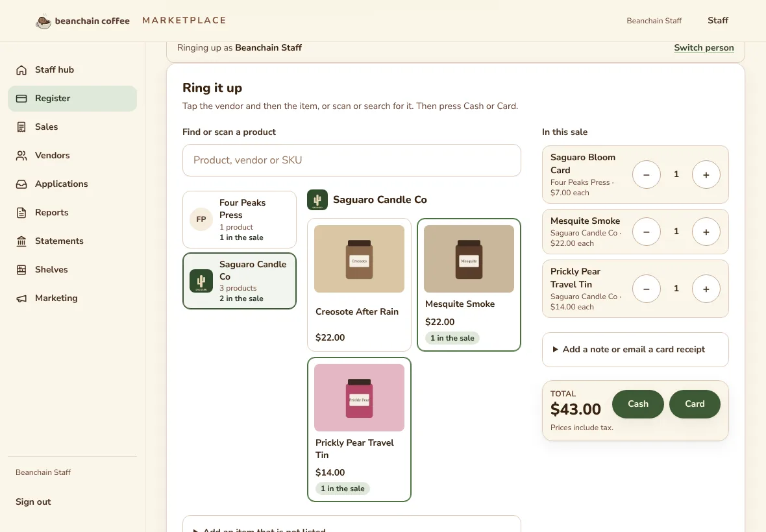The width and height of the screenshot is (766, 532).
Task: Go to Statements
Action: point(72,241)
